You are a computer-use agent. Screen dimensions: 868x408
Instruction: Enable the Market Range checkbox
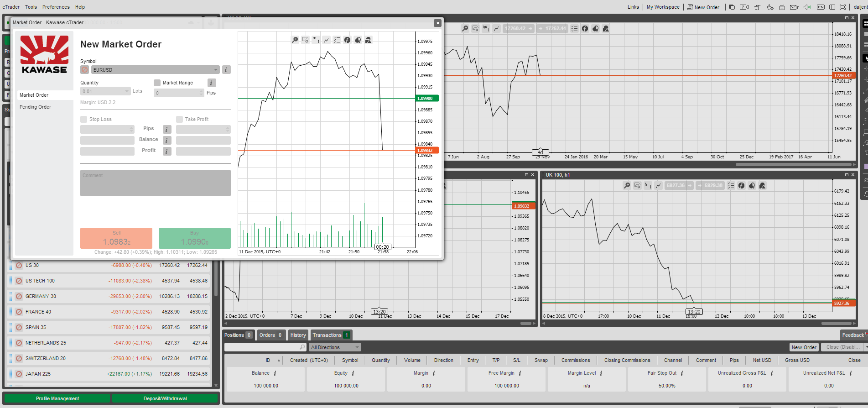157,83
